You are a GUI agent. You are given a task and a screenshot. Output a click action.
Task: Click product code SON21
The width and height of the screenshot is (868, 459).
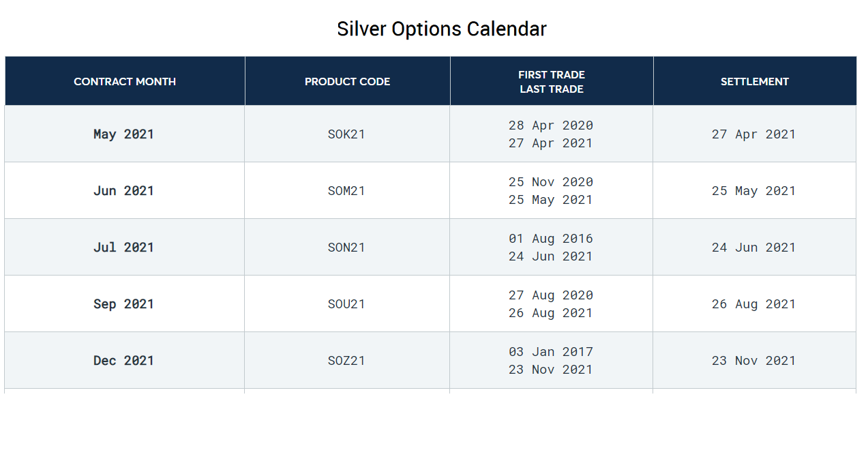(x=346, y=248)
